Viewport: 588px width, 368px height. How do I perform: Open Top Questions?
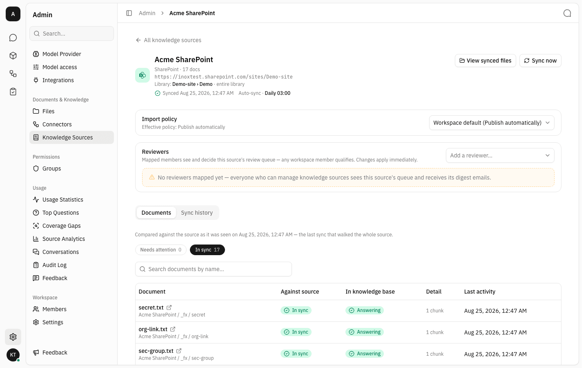71,213
